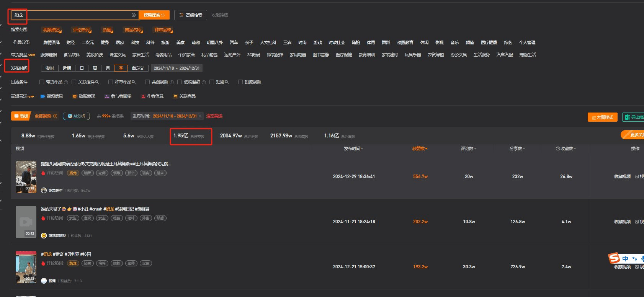Open the 作者信息 author icon filter
Image resolution: width=644 pixels, height=297 pixels.
pyautogui.click(x=143, y=96)
